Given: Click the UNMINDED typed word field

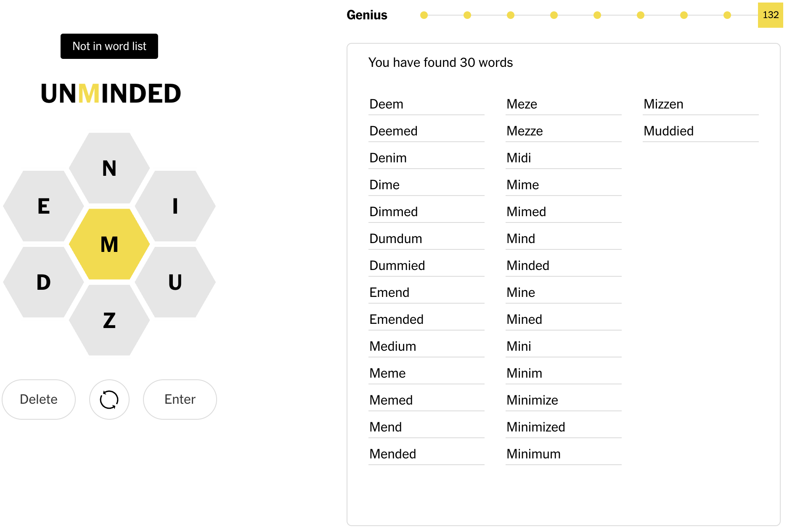Looking at the screenshot, I should click(x=111, y=93).
